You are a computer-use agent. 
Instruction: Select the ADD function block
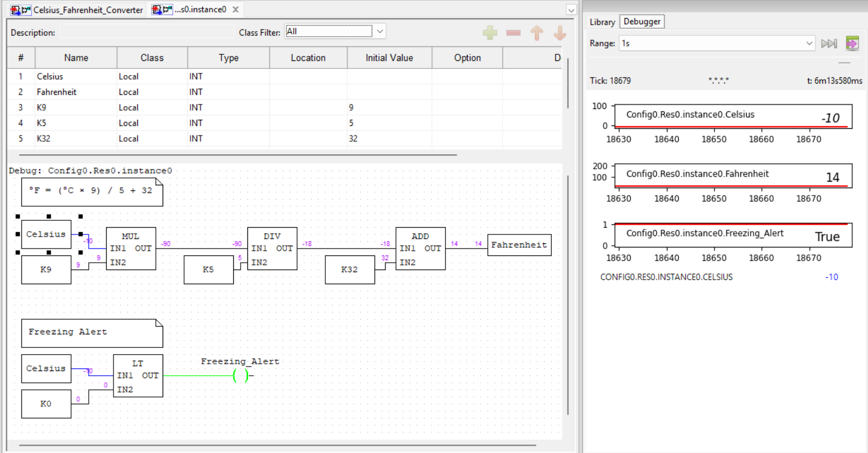(x=420, y=249)
